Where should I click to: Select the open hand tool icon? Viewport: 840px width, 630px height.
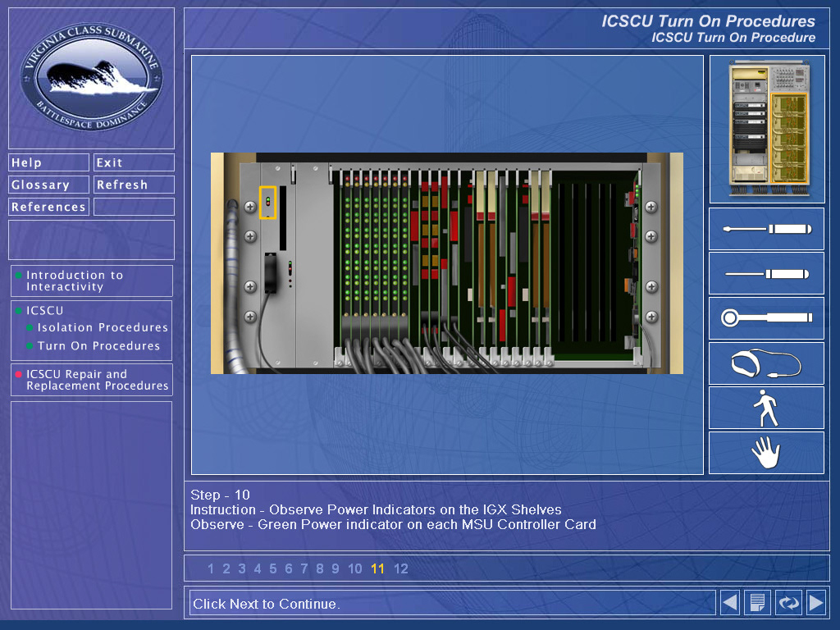766,453
